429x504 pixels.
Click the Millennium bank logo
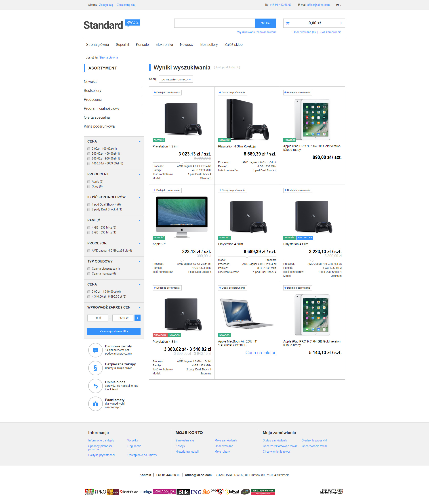click(x=165, y=491)
